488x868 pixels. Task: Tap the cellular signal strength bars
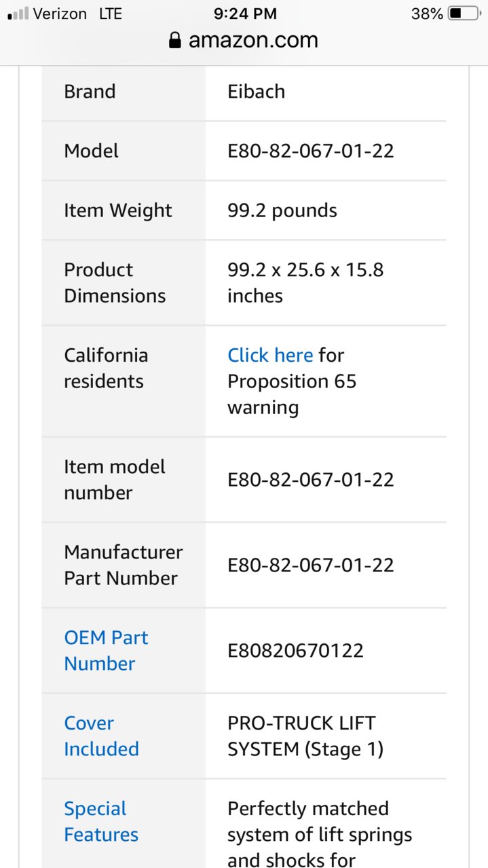coord(18,14)
